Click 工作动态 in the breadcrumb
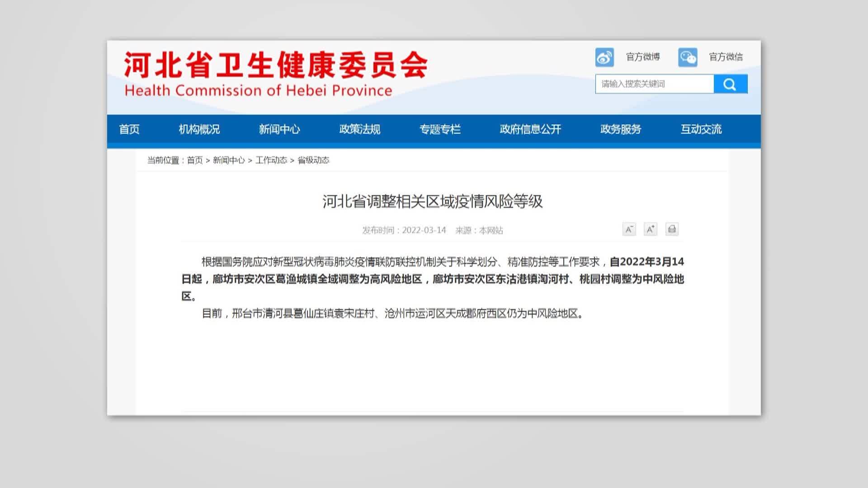The image size is (868, 488). tap(271, 160)
